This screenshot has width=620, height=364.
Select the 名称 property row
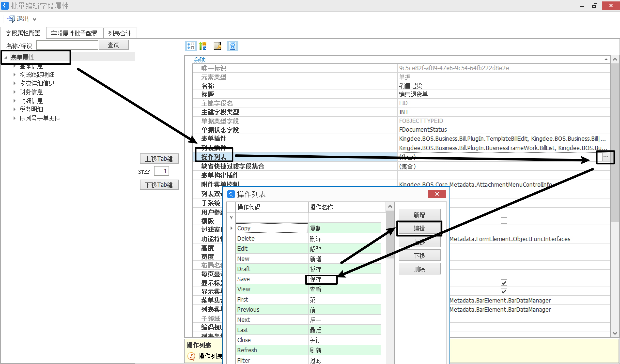401,86
